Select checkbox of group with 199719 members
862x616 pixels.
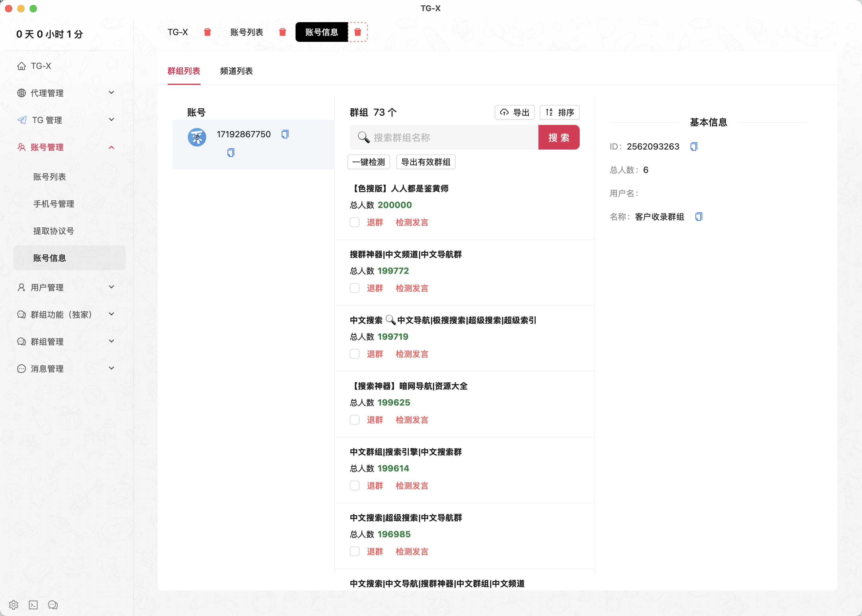[x=354, y=354]
